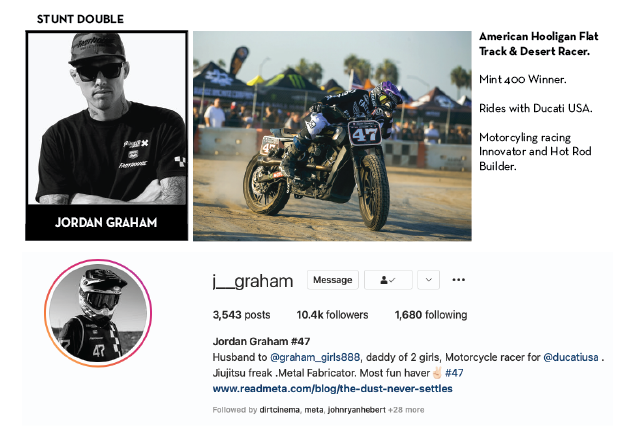Show the +28 more followers
Screen dimensions: 622x426
pos(406,410)
